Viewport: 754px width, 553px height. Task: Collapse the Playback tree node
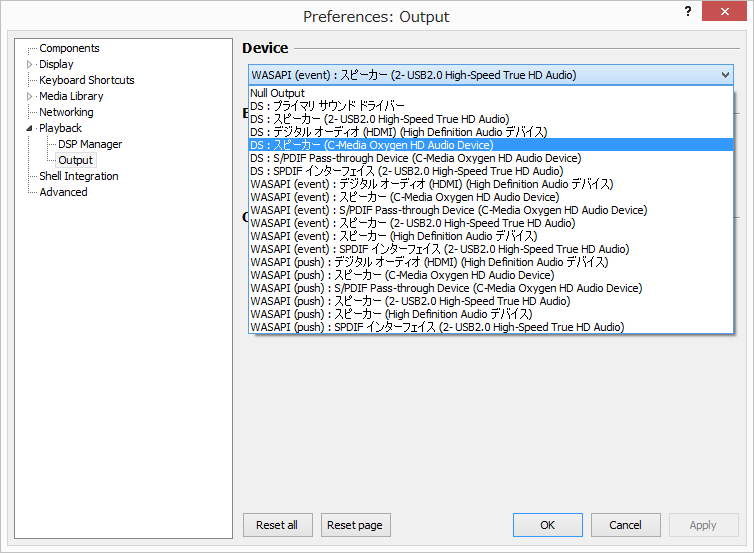click(x=30, y=128)
